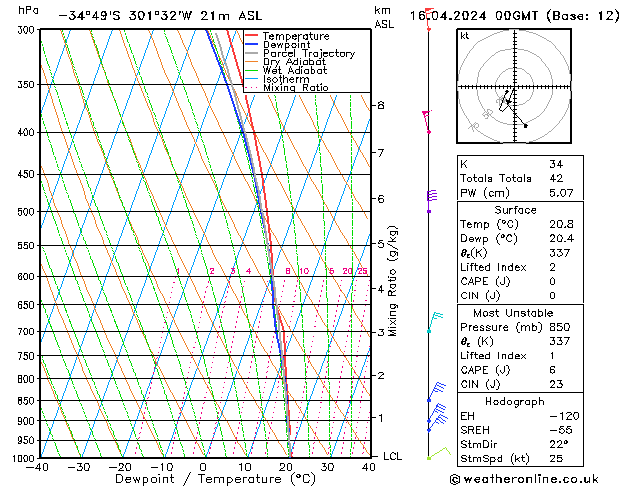The image size is (629, 486).
Task: Select the 'Wet Adiabat' legend label
Action: [295, 71]
